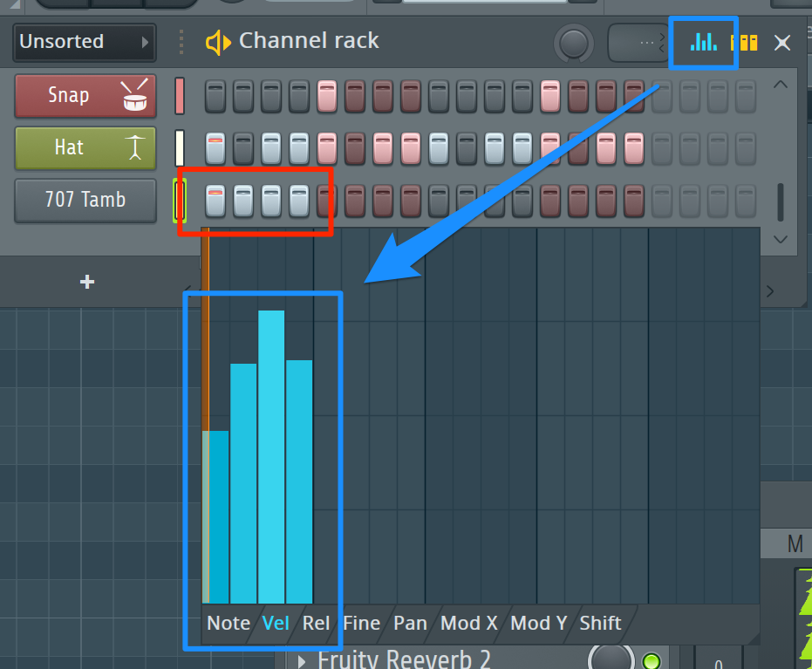Select the 707 Tamb channel button
Viewport: 812px width, 669px height.
85,201
